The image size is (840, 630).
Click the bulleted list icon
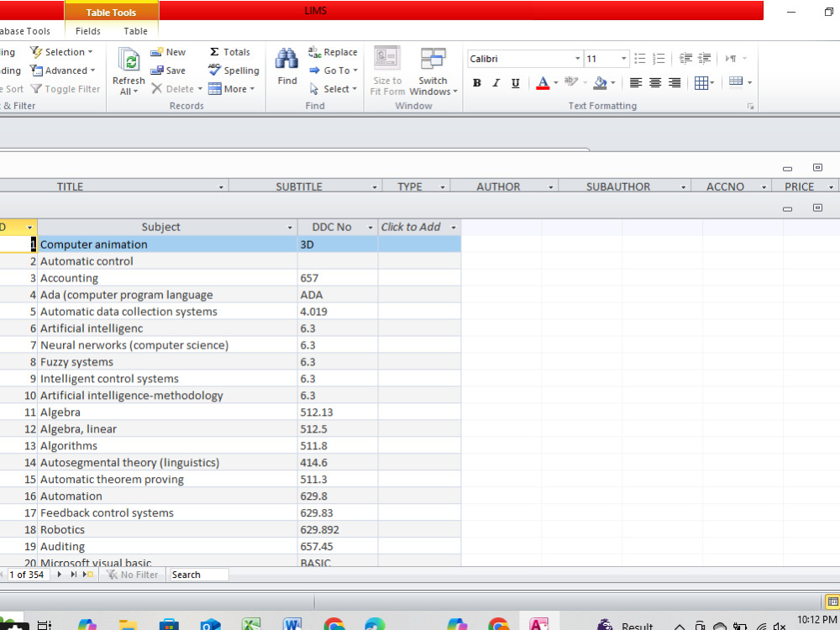[639, 59]
